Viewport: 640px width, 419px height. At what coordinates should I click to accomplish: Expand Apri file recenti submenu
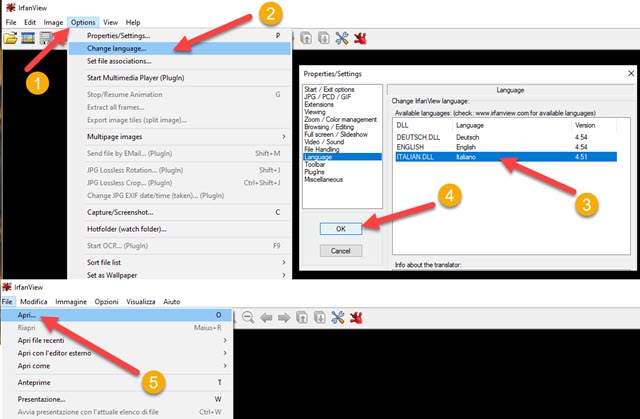[117, 340]
